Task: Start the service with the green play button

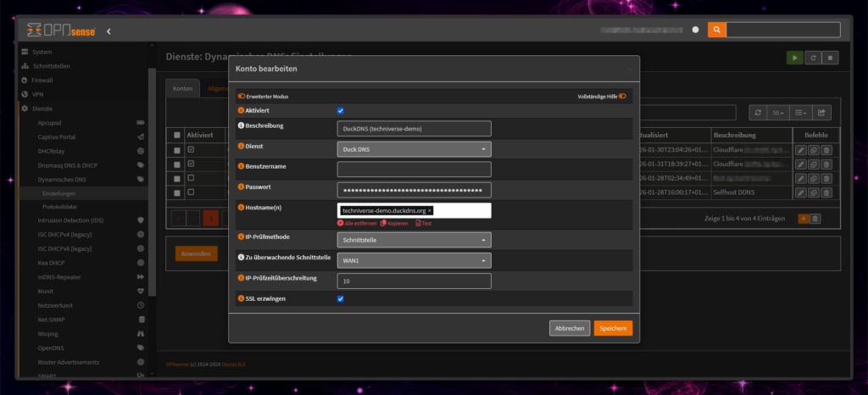Action: 794,58
